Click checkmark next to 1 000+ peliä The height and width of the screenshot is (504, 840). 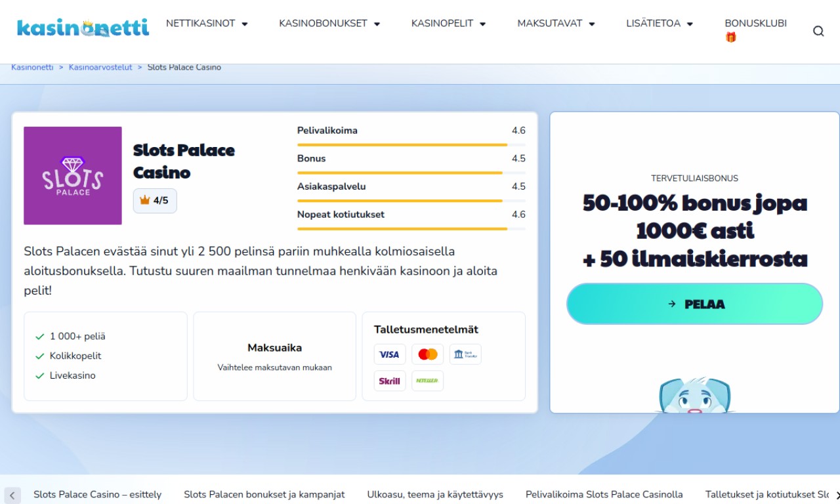(40, 337)
